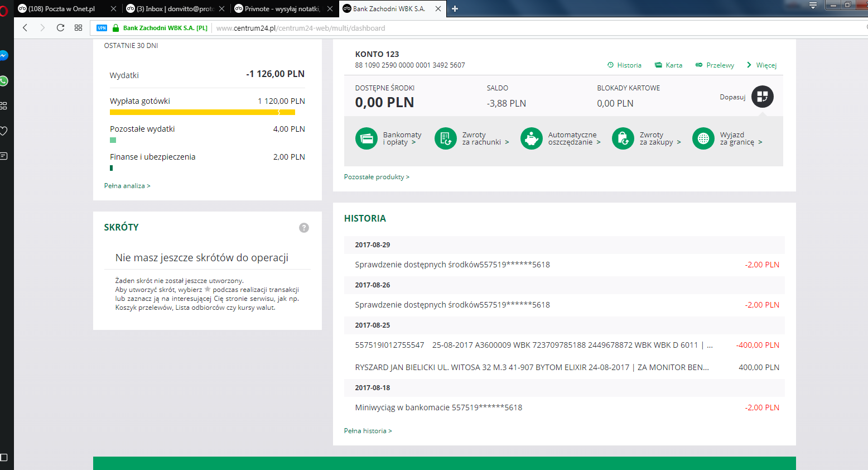Open the Karta link with card icon
The height and width of the screenshot is (470, 868).
click(x=668, y=65)
